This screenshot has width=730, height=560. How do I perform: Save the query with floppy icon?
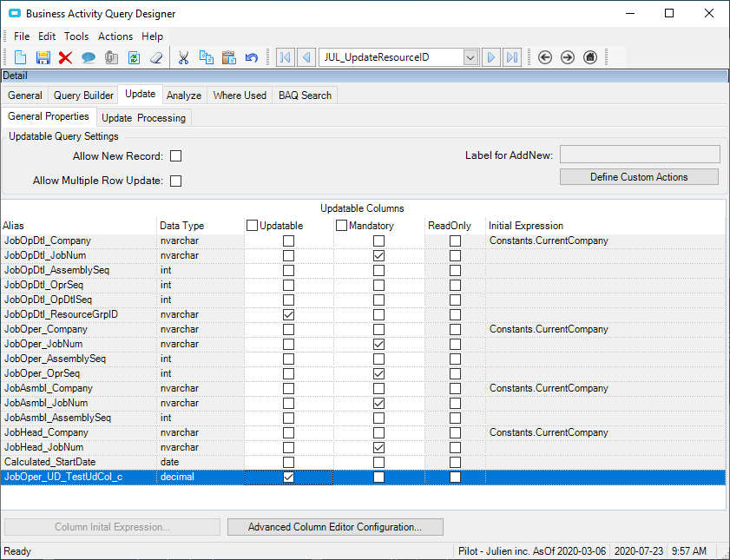[x=43, y=57]
